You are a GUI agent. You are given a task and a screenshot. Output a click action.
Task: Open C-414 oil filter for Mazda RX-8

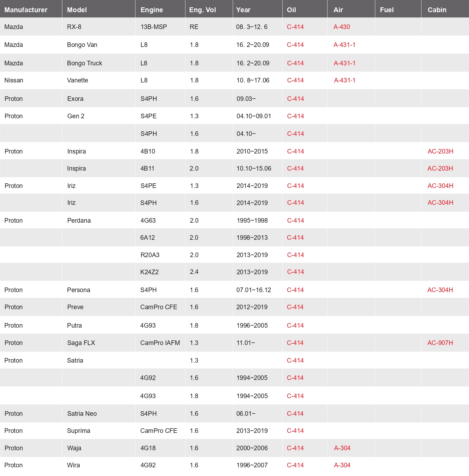coord(295,27)
